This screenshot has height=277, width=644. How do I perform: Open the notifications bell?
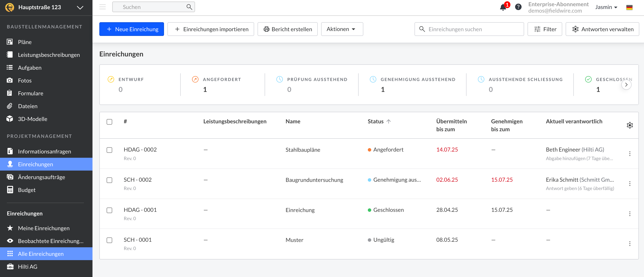(x=503, y=7)
